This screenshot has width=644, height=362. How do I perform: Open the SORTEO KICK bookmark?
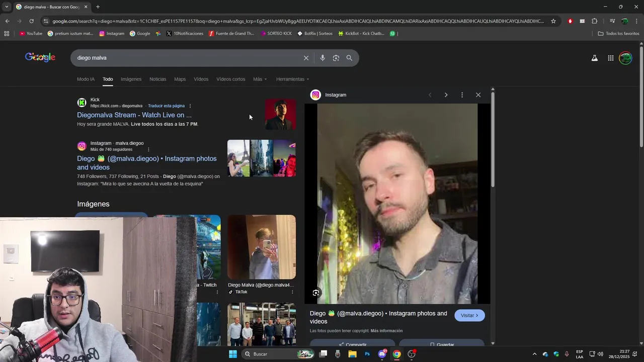coord(276,34)
